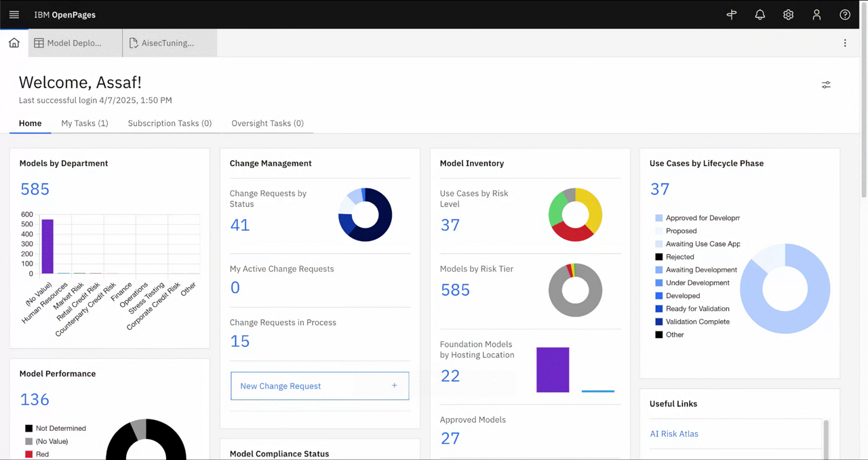The image size is (868, 460).
Task: Open the Subscription Tasks tab
Action: pos(170,123)
